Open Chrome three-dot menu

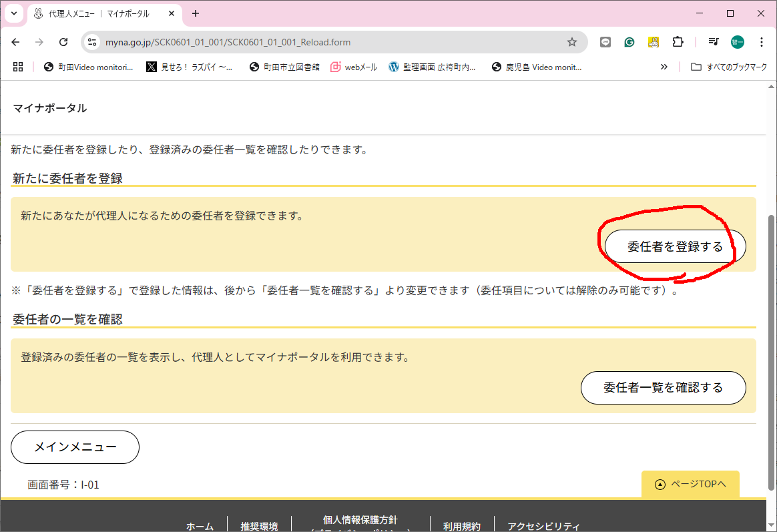tap(762, 42)
